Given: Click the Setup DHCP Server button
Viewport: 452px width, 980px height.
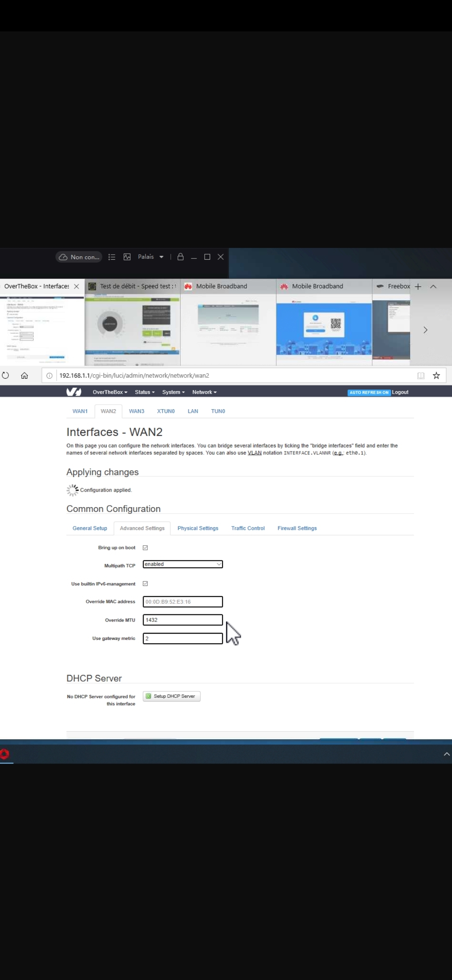Looking at the screenshot, I should 172,696.
